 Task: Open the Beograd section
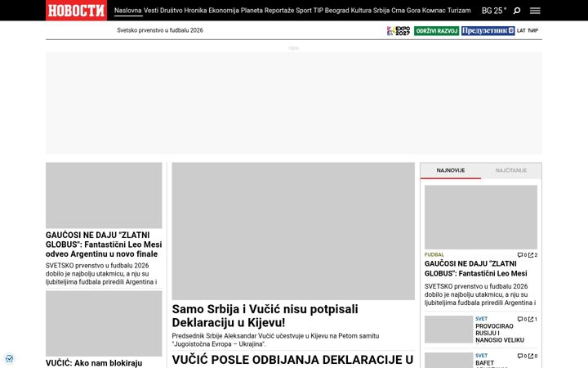336,11
